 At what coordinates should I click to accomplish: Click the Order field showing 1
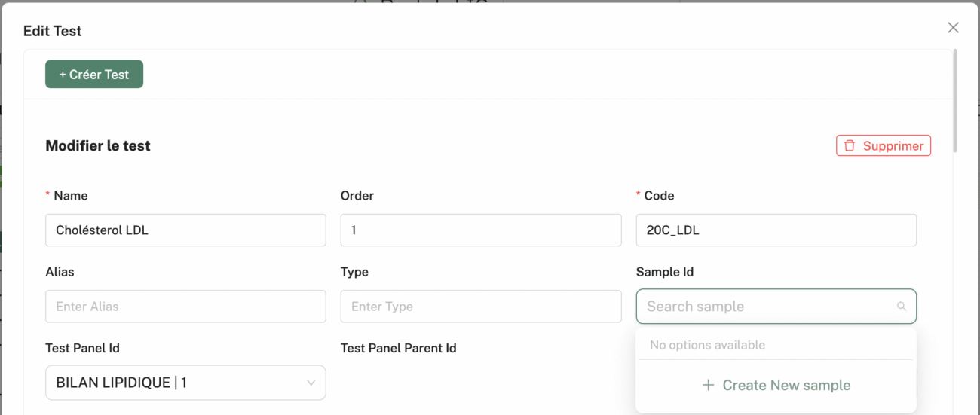481,230
